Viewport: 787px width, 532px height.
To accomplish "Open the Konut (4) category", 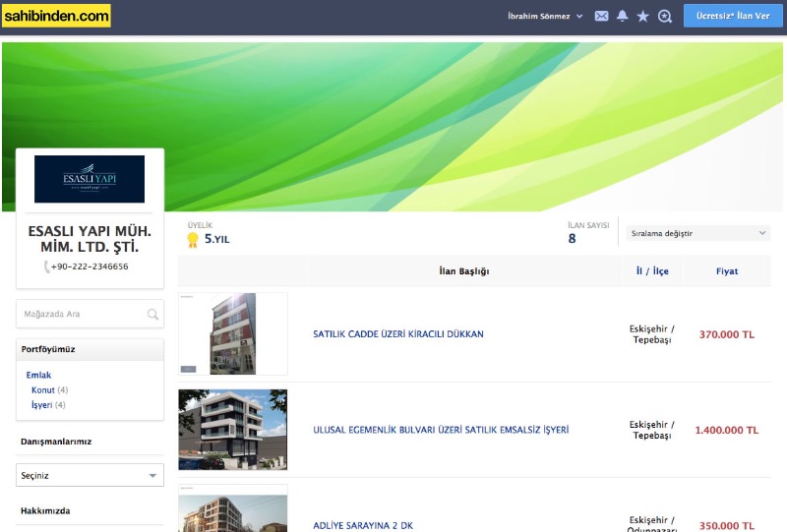I will point(49,390).
